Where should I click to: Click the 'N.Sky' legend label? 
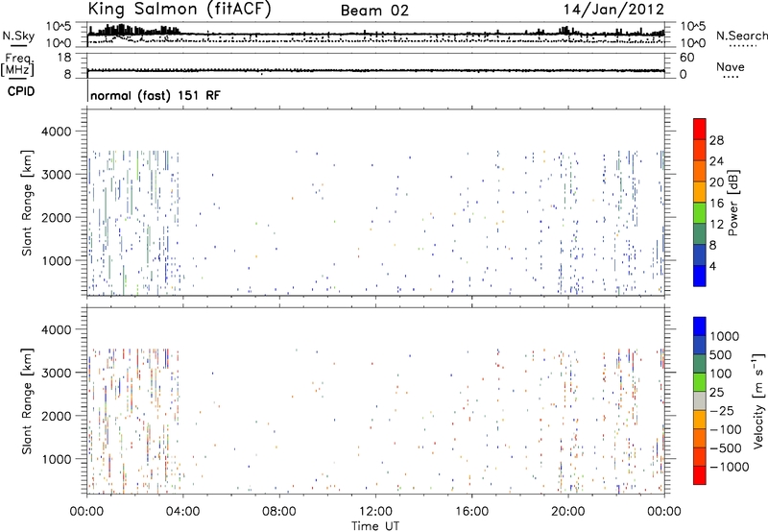pos(18,36)
